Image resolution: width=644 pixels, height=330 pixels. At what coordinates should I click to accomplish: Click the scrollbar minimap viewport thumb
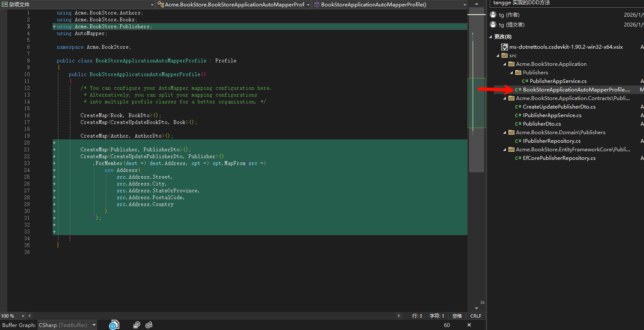click(476, 103)
